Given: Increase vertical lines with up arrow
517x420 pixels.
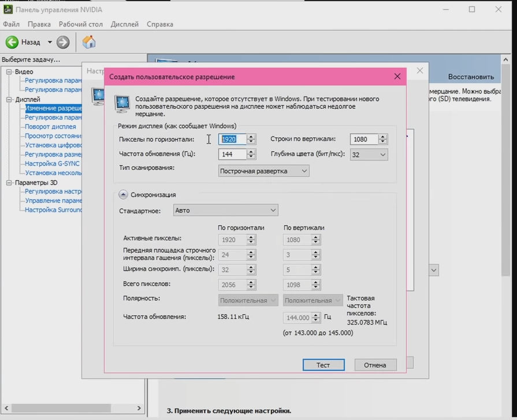Looking at the screenshot, I should 383,136.
